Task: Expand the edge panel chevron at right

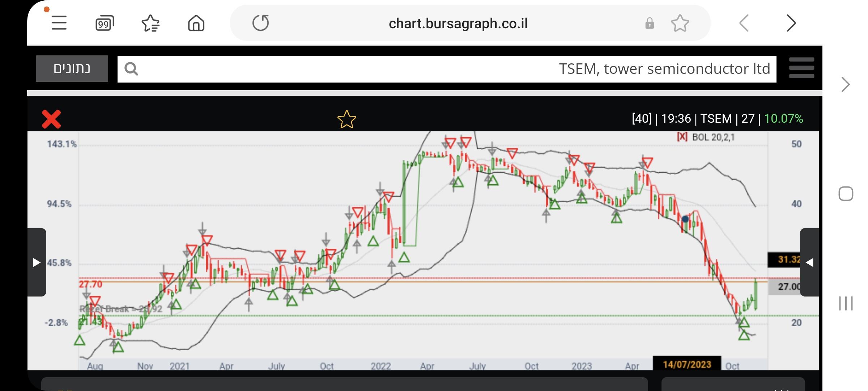Action: coord(845,84)
